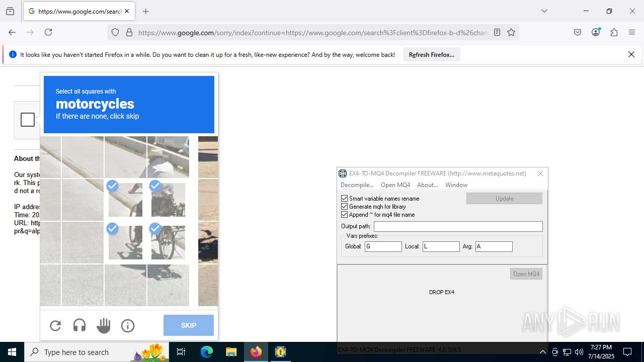Click the browser URL address bar
644x362 pixels.
coord(312,32)
